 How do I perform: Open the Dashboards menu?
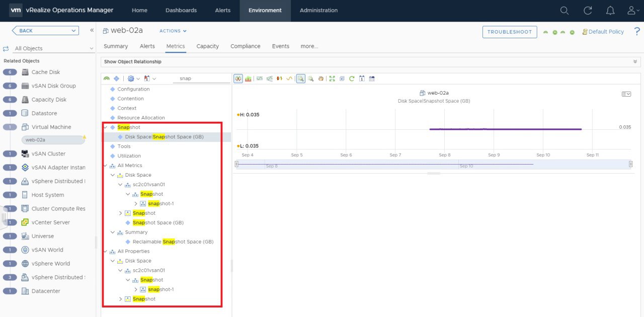181,11
